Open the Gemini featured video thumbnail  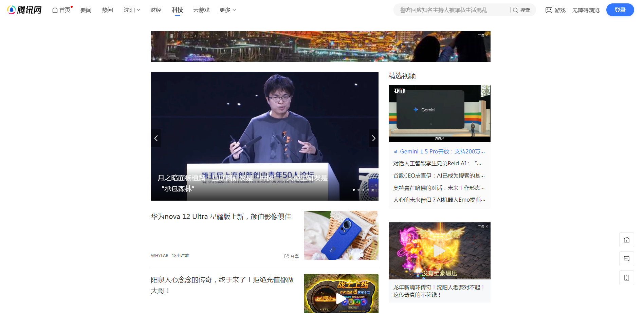coord(439,113)
